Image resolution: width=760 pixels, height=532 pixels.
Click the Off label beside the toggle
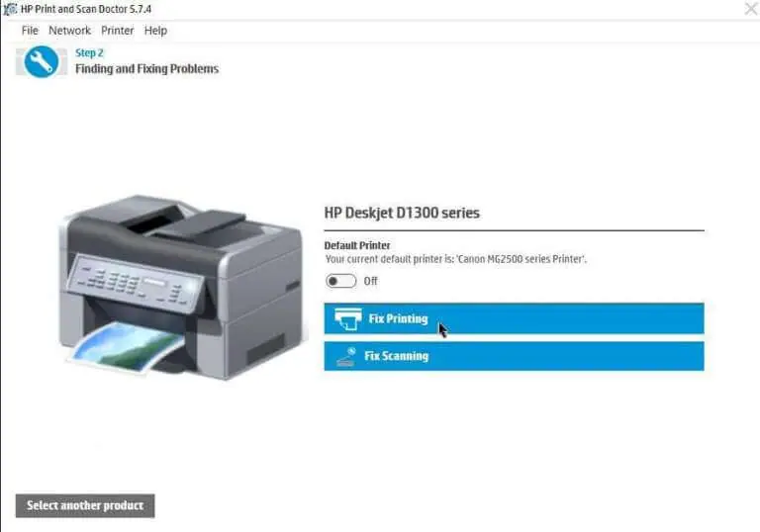pos(370,281)
